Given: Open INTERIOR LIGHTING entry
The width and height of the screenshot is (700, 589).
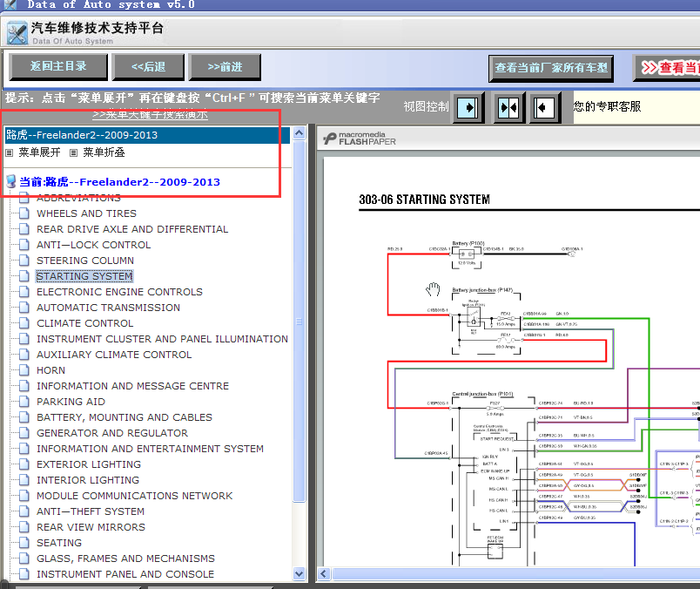Looking at the screenshot, I should click(x=88, y=480).
